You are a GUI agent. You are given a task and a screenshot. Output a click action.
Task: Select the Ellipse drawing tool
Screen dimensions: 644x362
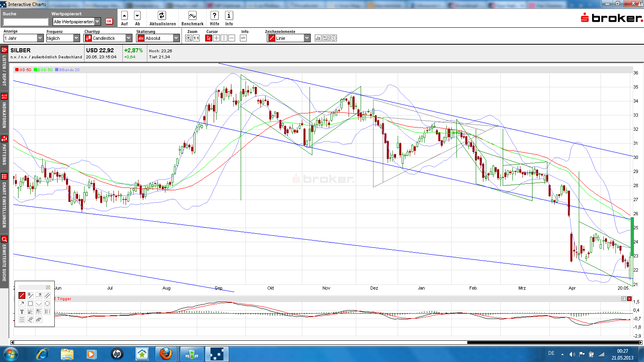click(x=47, y=303)
